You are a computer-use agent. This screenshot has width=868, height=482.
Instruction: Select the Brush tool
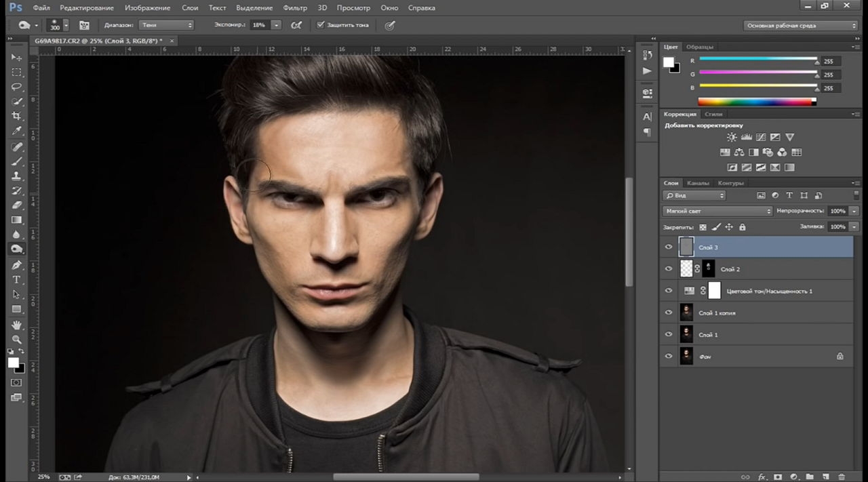click(16, 161)
